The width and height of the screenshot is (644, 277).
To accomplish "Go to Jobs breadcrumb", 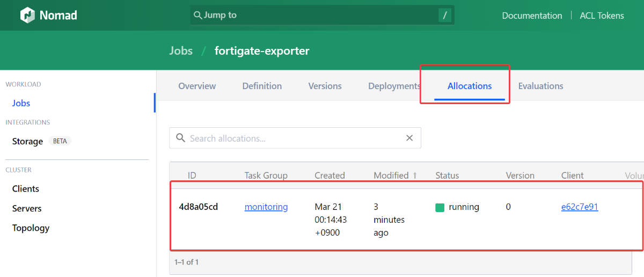I will pyautogui.click(x=181, y=51).
